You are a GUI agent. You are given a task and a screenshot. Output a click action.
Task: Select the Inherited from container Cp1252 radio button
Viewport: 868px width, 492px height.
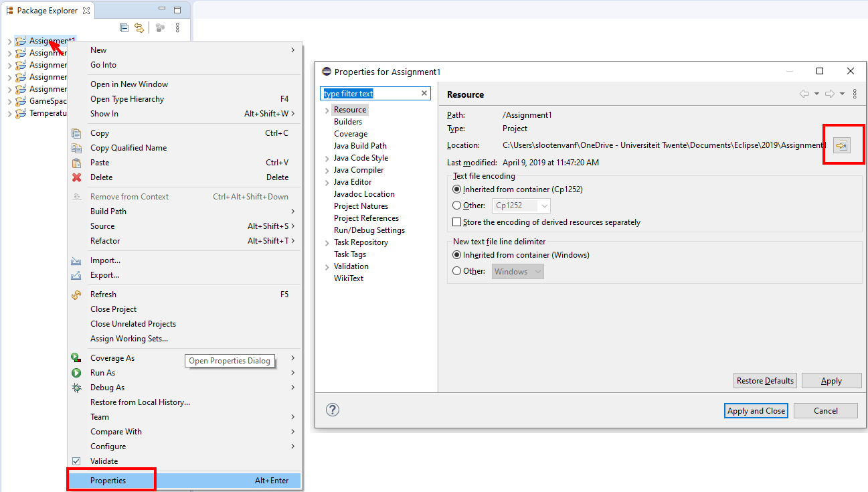(456, 188)
